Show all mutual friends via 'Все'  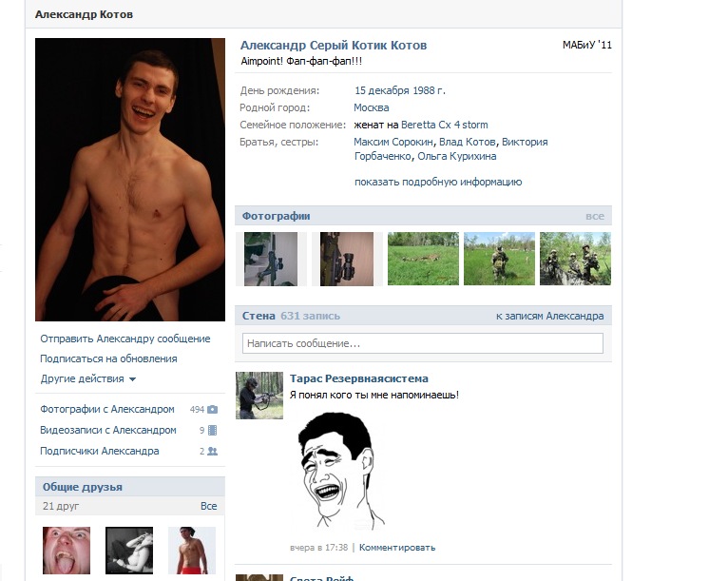tap(209, 507)
